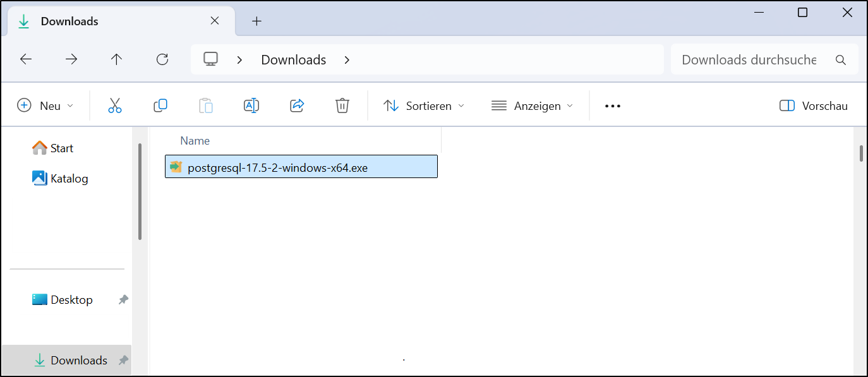Click the file list vertical scrollbar
The image size is (868, 377).
[860, 153]
